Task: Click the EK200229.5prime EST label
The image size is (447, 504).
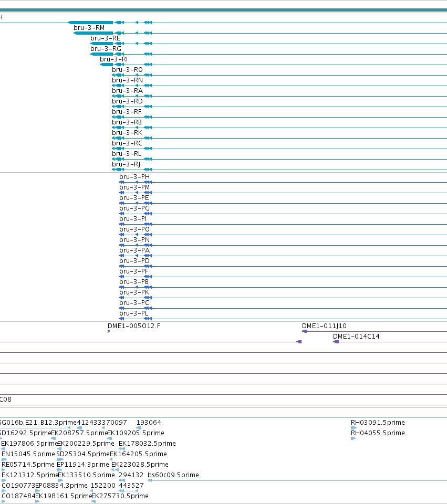Action: [x=86, y=444]
